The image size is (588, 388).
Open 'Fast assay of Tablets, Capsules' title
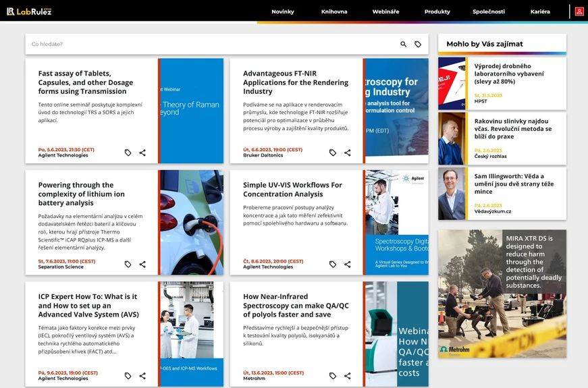(x=86, y=82)
